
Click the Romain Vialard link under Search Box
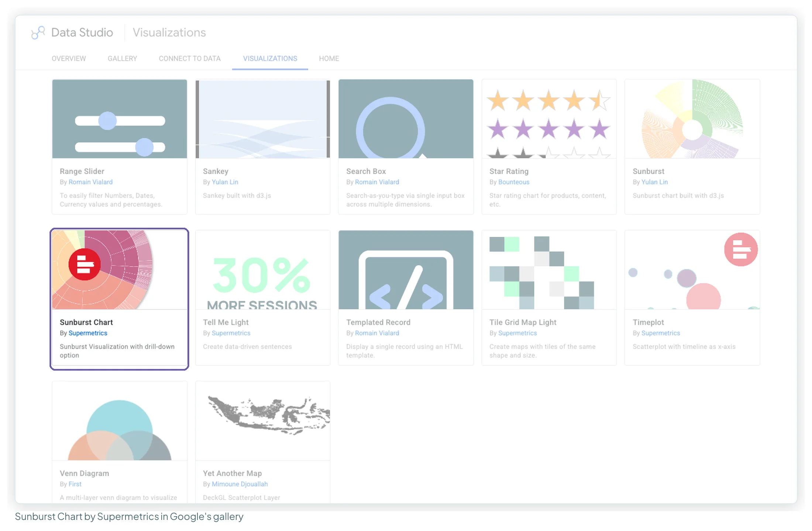click(377, 182)
